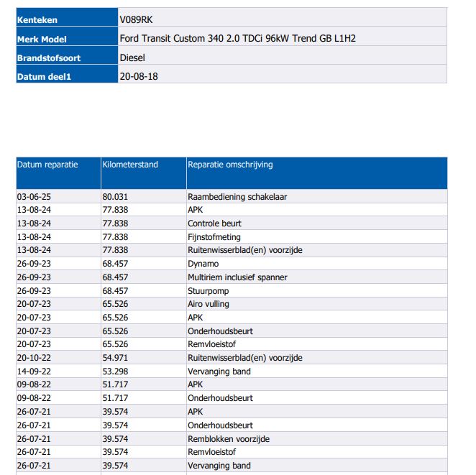The width and height of the screenshot is (476, 475).
Task: Click the Dynamo repair description
Action: [203, 264]
